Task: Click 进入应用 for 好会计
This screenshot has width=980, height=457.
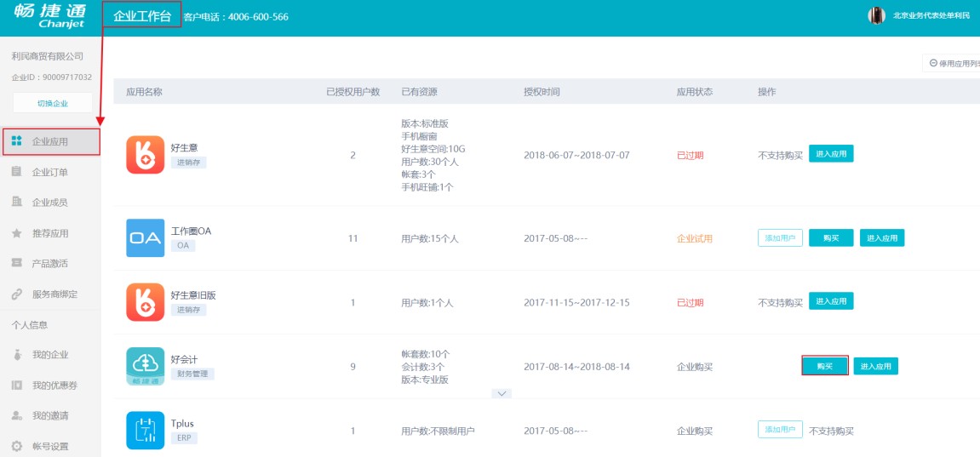Action: pos(875,366)
